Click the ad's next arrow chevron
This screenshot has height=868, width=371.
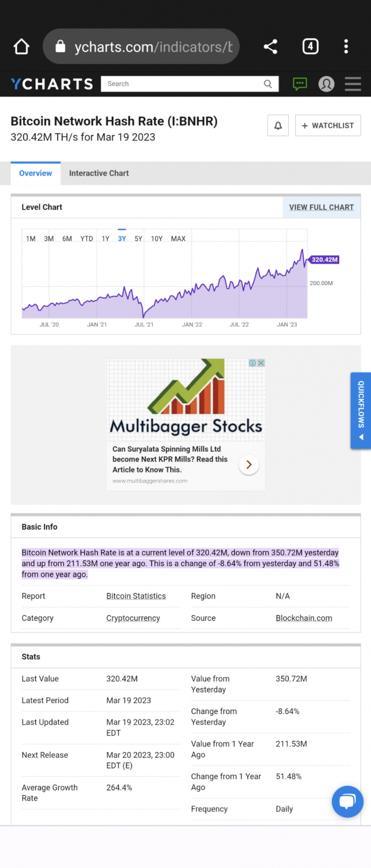click(x=249, y=464)
